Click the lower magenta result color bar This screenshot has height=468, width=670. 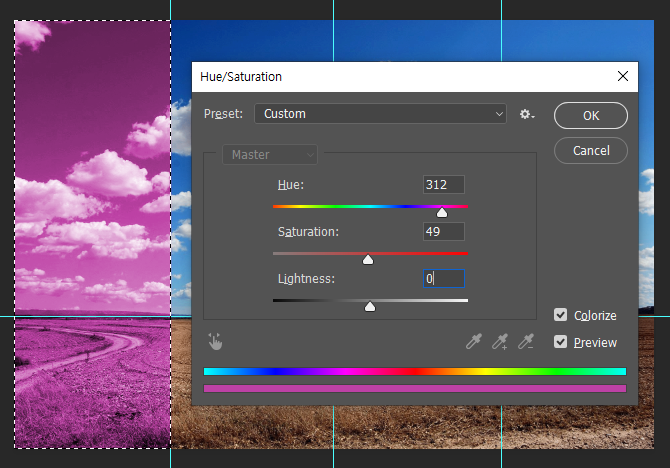(x=415, y=388)
